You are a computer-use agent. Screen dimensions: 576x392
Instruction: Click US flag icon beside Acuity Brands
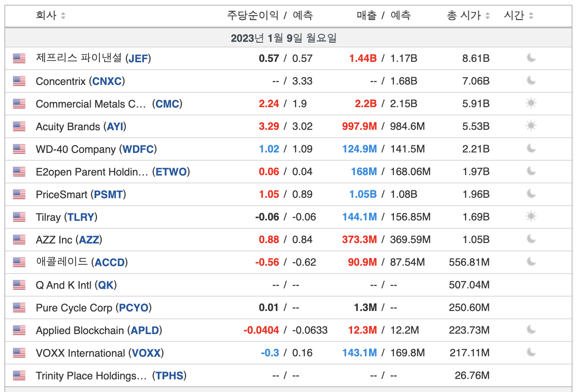19,126
